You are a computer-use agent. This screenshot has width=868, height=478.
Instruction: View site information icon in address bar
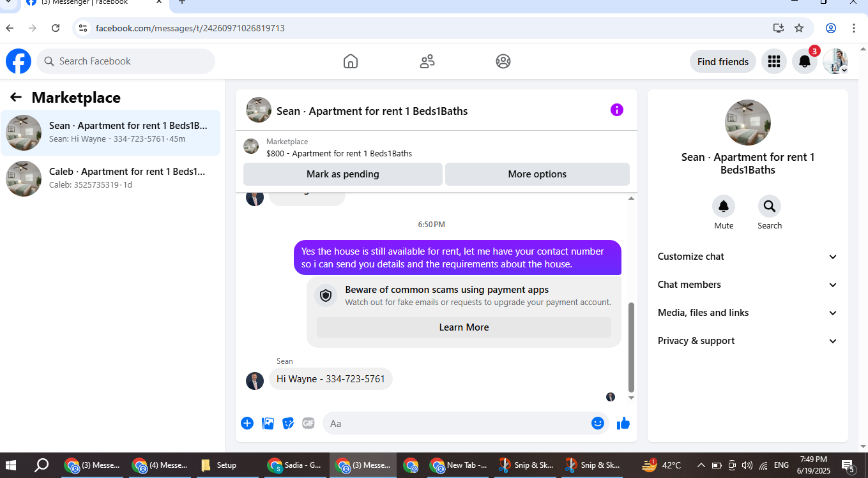point(83,28)
